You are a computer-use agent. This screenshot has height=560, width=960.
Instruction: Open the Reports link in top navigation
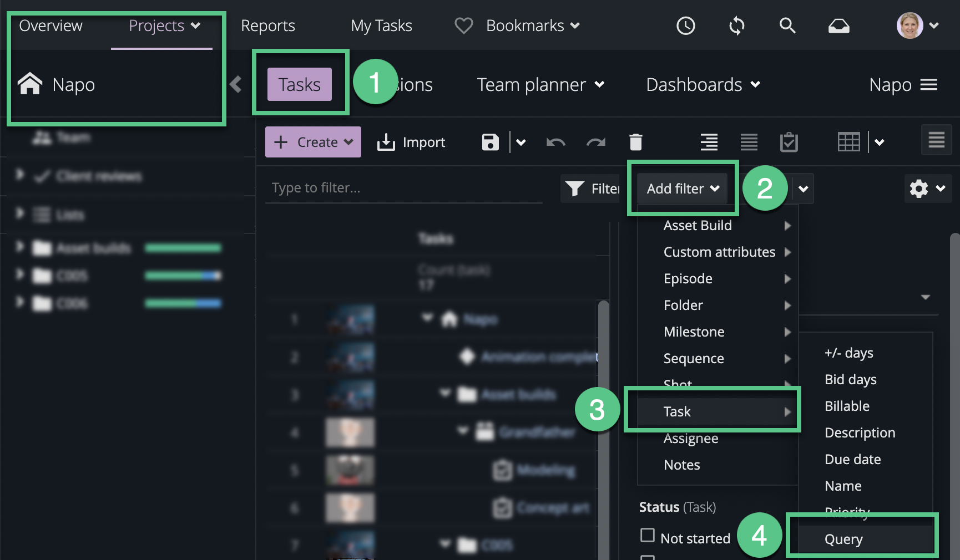click(268, 26)
